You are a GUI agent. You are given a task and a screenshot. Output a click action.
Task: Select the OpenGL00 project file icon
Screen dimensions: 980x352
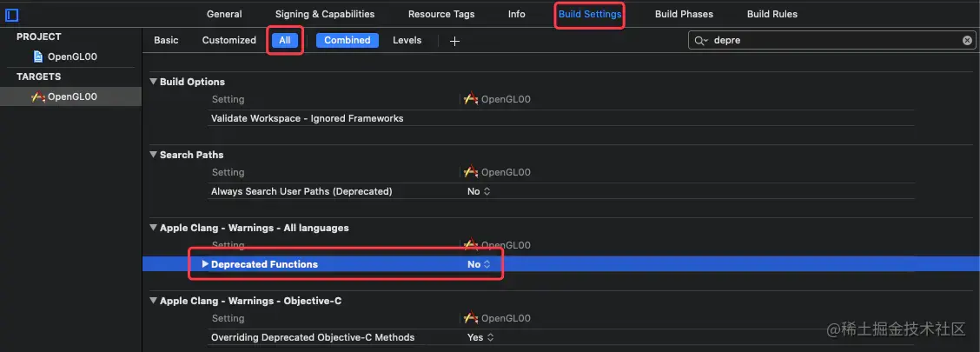click(38, 56)
